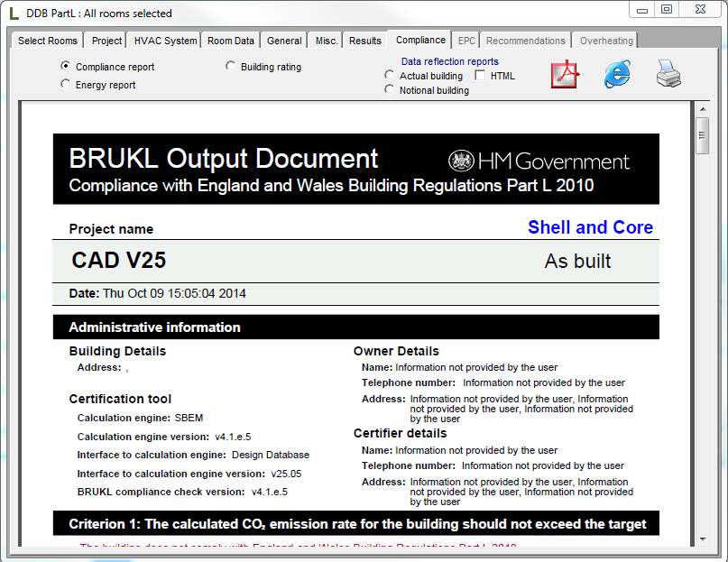Export report to PDF with Acrobat icon
The width and height of the screenshot is (728, 562).
565,74
